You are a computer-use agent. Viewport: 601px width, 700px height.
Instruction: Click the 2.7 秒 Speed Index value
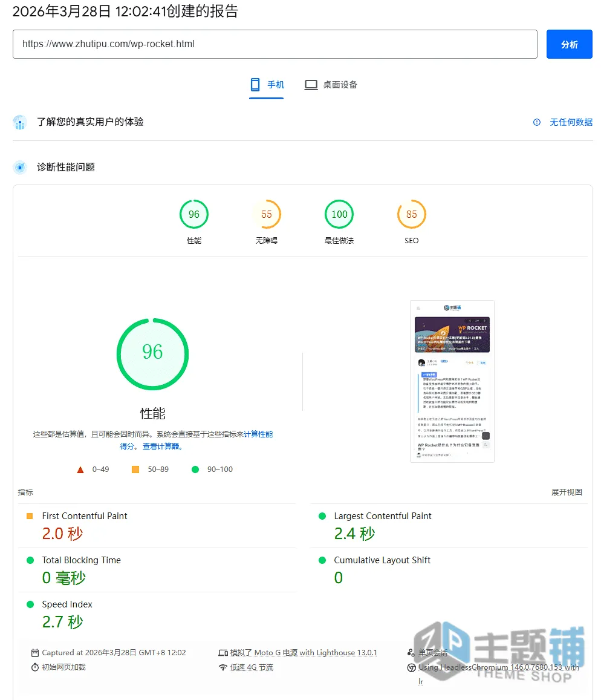[x=62, y=622]
